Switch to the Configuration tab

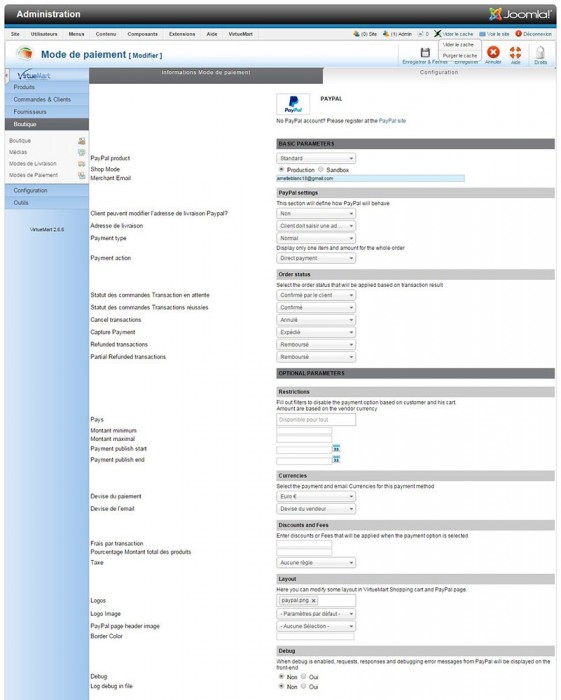(439, 72)
